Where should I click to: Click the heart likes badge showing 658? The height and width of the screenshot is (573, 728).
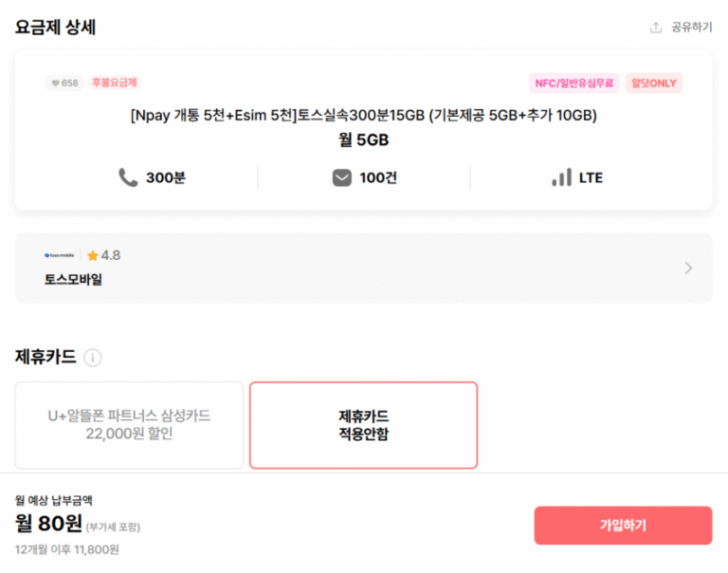tap(64, 83)
